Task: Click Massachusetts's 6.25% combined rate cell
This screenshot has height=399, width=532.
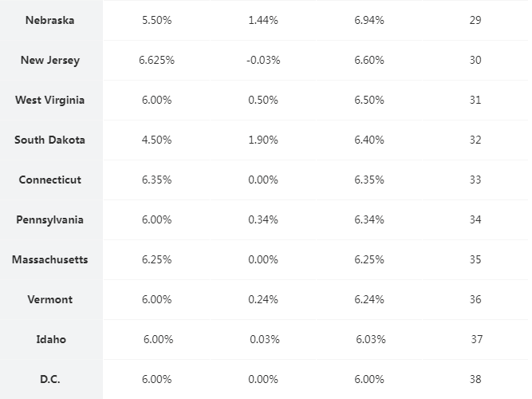Action: point(369,260)
